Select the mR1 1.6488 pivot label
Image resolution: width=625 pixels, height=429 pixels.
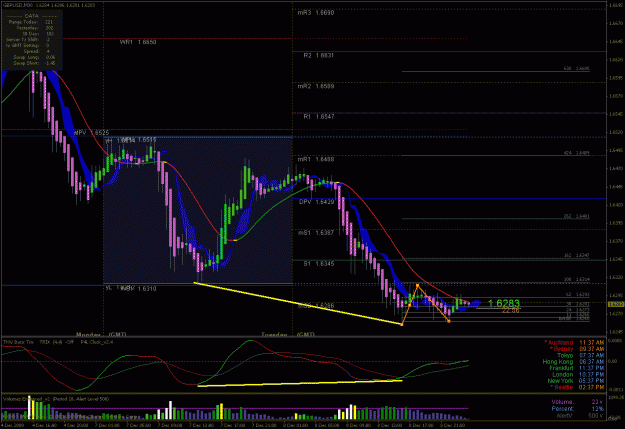(x=316, y=159)
